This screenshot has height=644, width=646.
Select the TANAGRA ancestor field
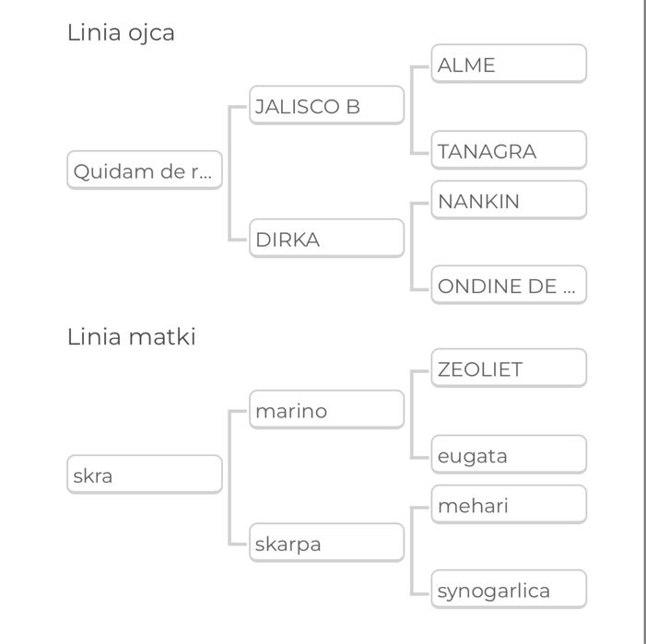(x=509, y=151)
